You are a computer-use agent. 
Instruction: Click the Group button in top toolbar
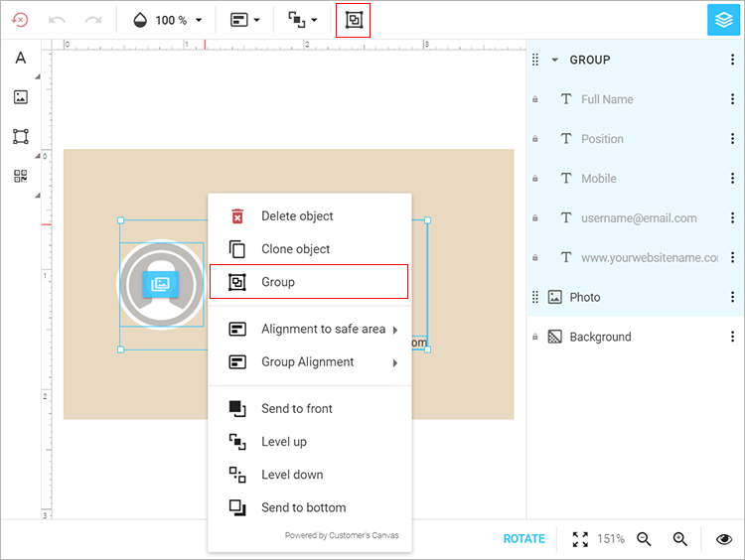pyautogui.click(x=353, y=20)
